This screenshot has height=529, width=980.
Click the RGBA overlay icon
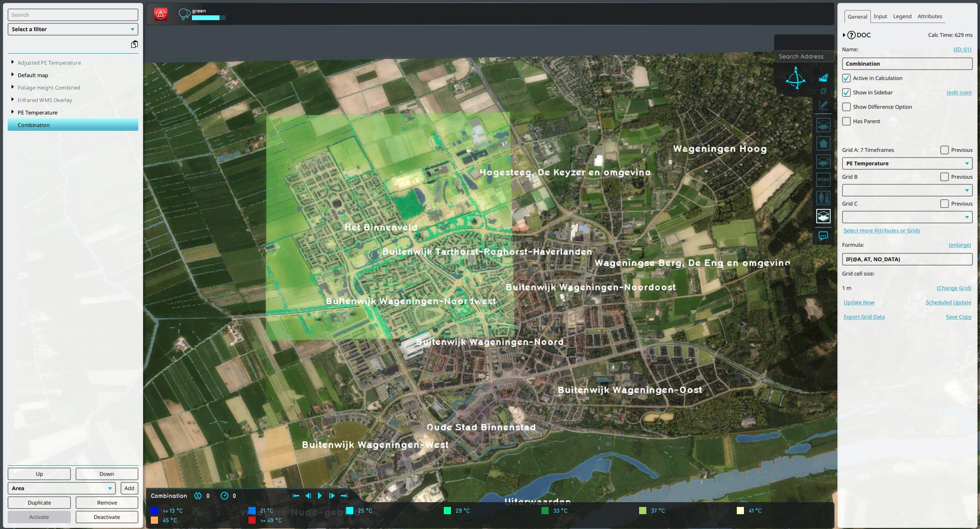click(x=823, y=180)
